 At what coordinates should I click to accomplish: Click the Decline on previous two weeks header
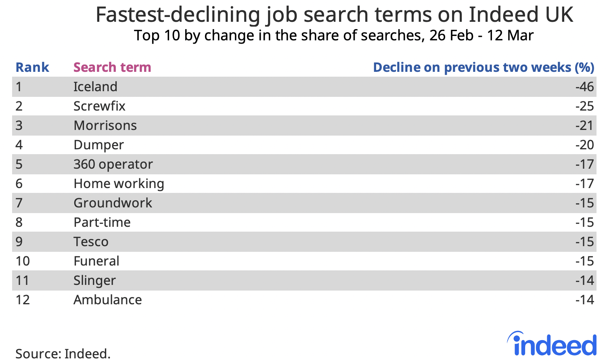(x=484, y=67)
